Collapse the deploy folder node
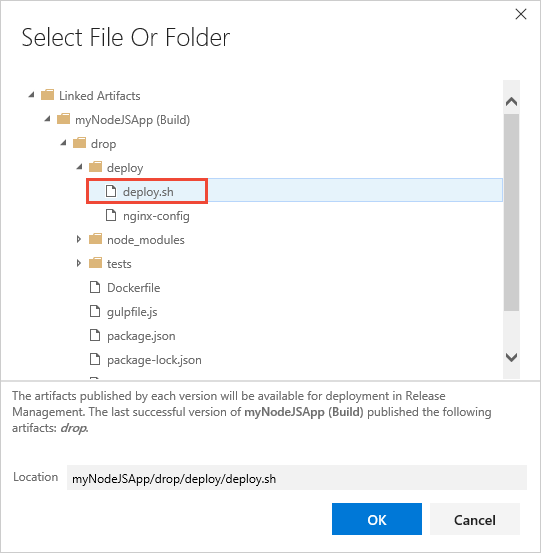 tap(80, 167)
